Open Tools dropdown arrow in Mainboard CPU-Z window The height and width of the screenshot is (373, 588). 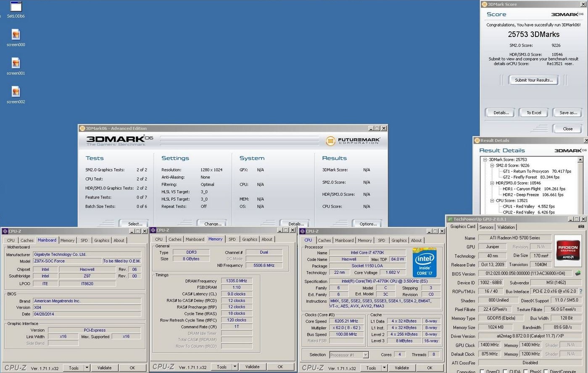(x=87, y=368)
